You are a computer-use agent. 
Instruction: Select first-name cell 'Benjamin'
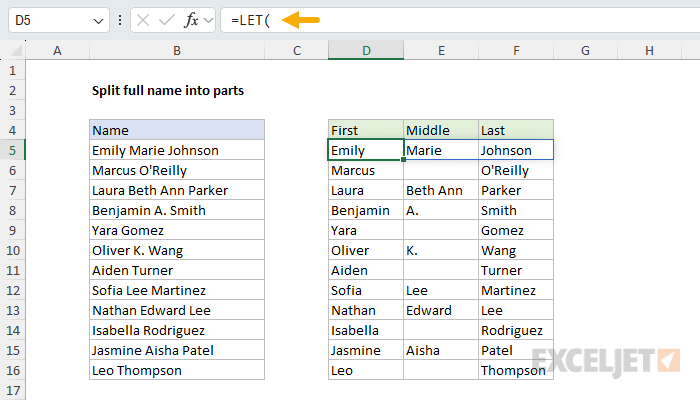click(366, 210)
